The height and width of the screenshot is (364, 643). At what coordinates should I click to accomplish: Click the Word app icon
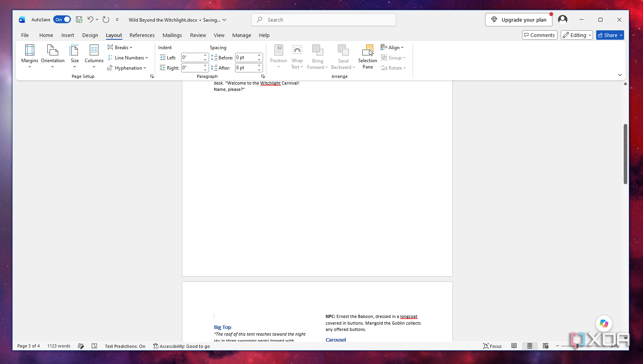(22, 20)
